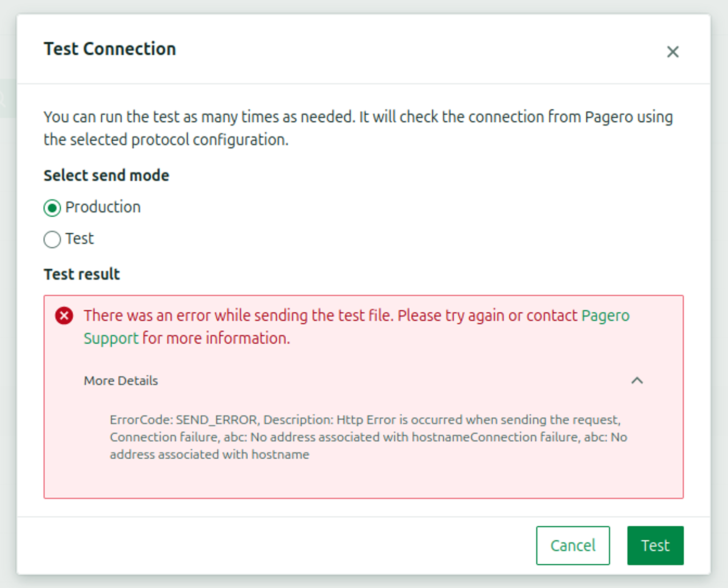Run the connection test with green Test button
This screenshot has width=728, height=588.
[655, 545]
